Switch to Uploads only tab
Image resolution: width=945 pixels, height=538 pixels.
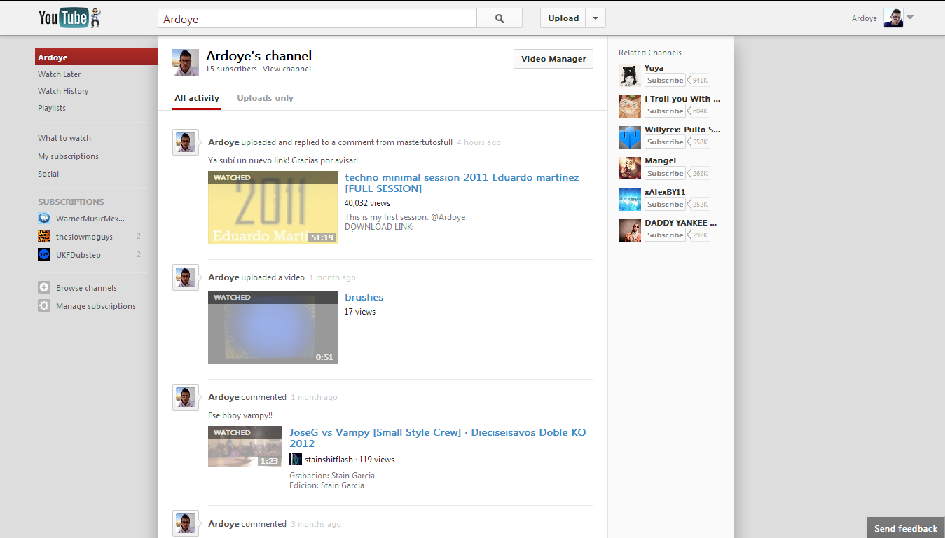265,98
